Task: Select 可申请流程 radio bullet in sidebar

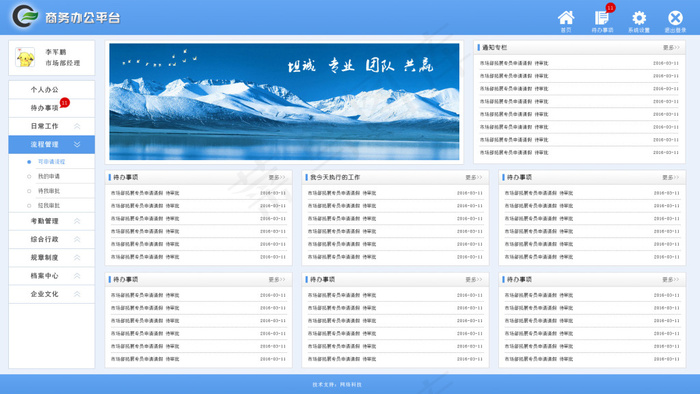Action: click(29, 162)
